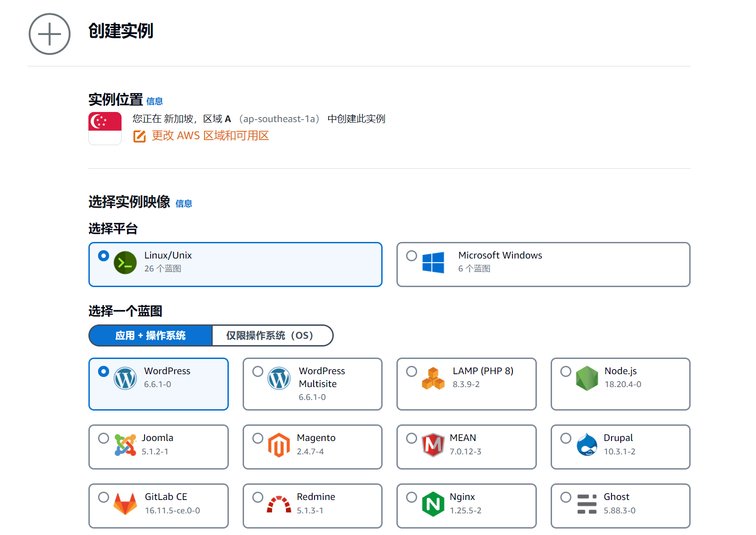Select the Microsoft Windows platform radio button
This screenshot has height=535, width=756.
(411, 256)
